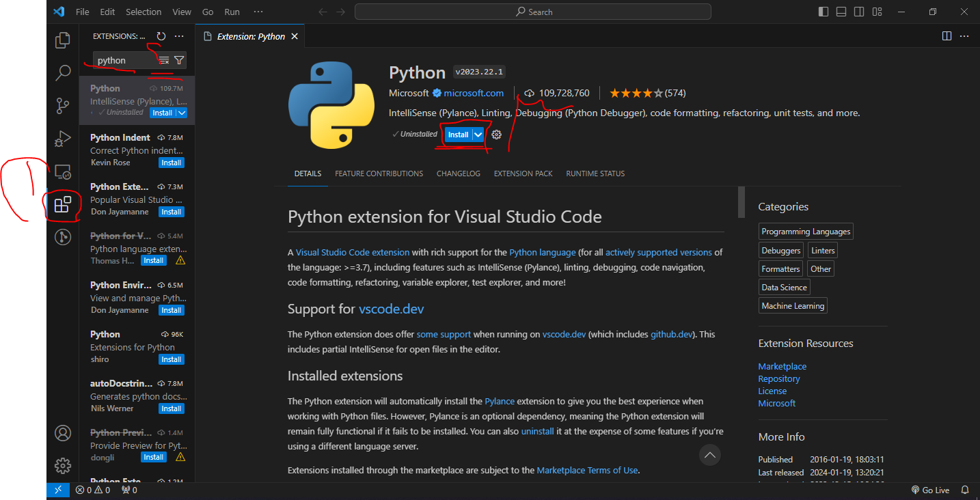
Task: Open the License resource link
Action: [x=772, y=391]
